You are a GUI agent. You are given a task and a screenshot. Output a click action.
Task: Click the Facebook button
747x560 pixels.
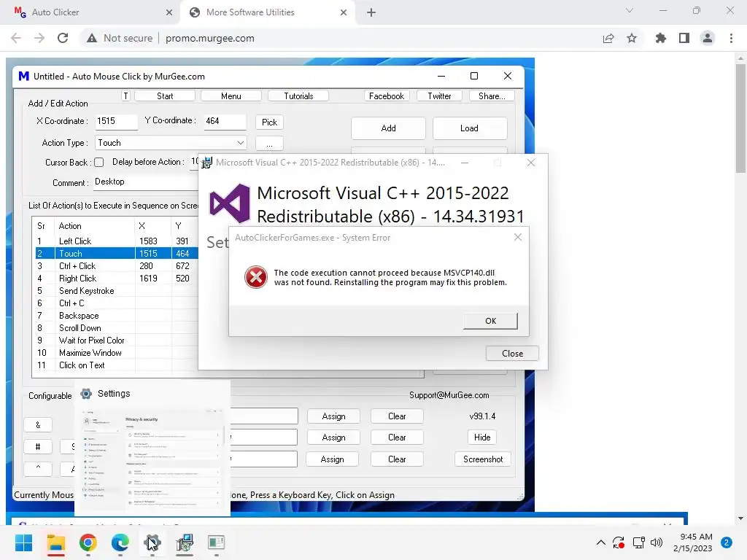point(387,96)
